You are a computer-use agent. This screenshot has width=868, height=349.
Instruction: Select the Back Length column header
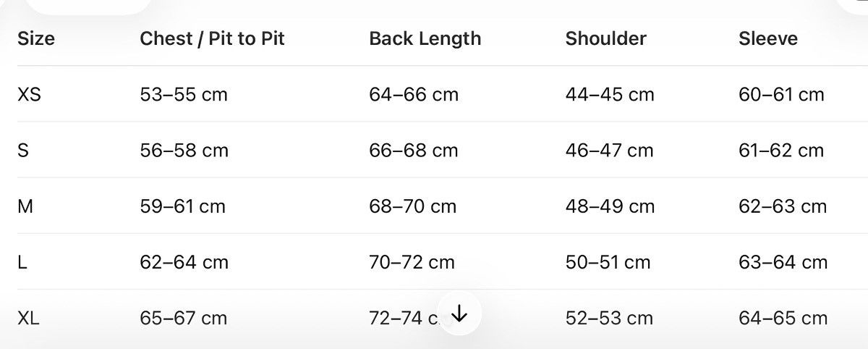[425, 38]
